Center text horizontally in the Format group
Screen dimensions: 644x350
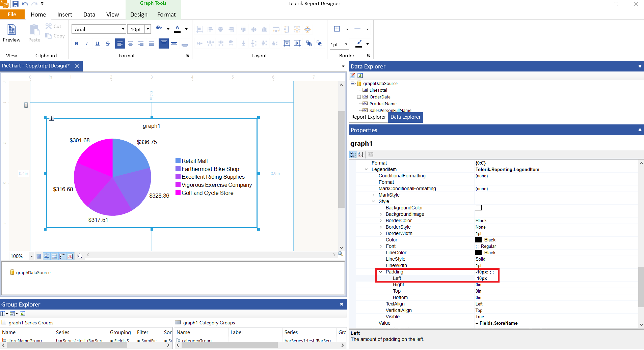pyautogui.click(x=131, y=43)
